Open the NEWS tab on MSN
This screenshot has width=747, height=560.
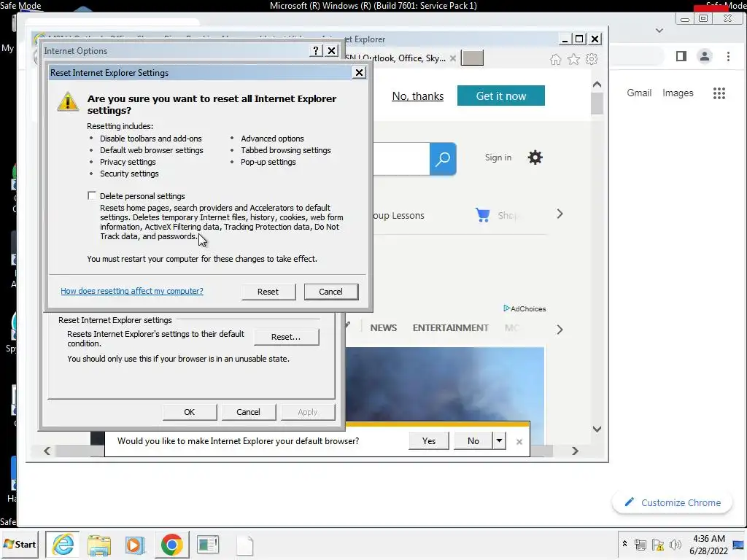[x=384, y=328]
